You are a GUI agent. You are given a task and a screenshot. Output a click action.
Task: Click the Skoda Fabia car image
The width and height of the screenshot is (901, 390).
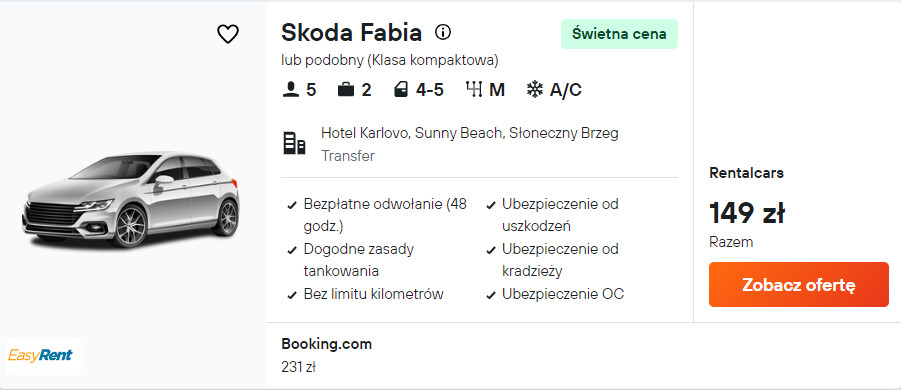[x=131, y=199]
